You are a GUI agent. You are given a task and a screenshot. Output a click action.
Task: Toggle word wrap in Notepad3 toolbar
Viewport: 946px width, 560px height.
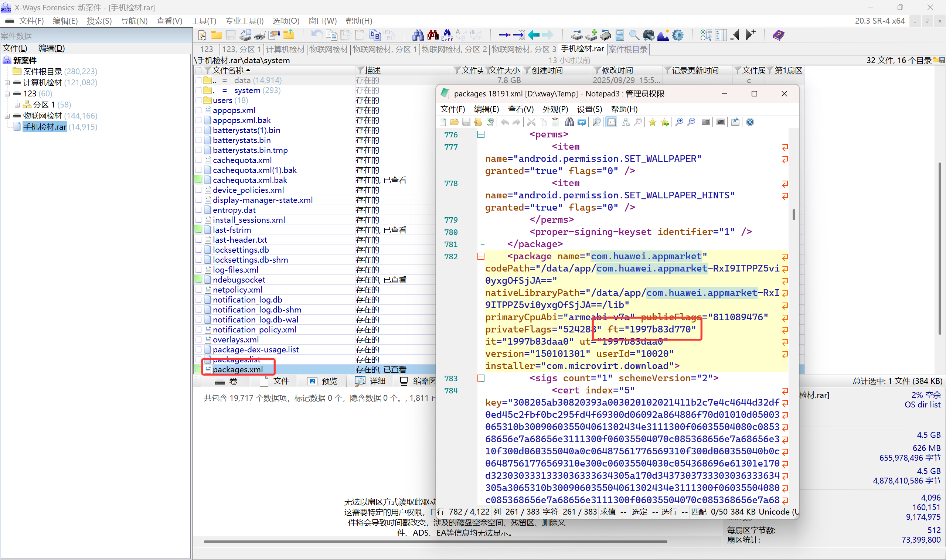tap(611, 122)
